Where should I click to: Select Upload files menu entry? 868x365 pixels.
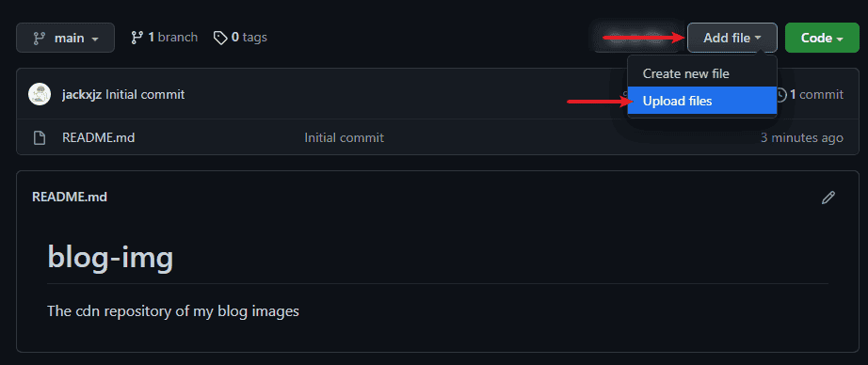(702, 101)
